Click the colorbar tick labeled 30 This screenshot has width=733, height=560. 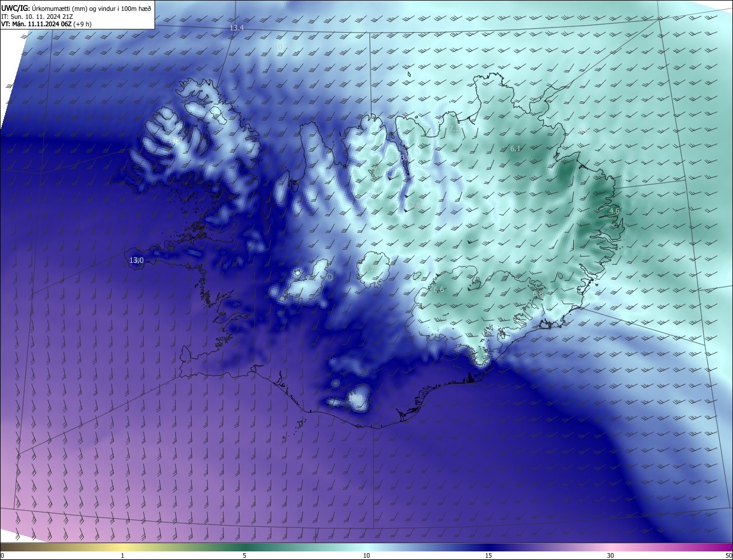(x=610, y=555)
